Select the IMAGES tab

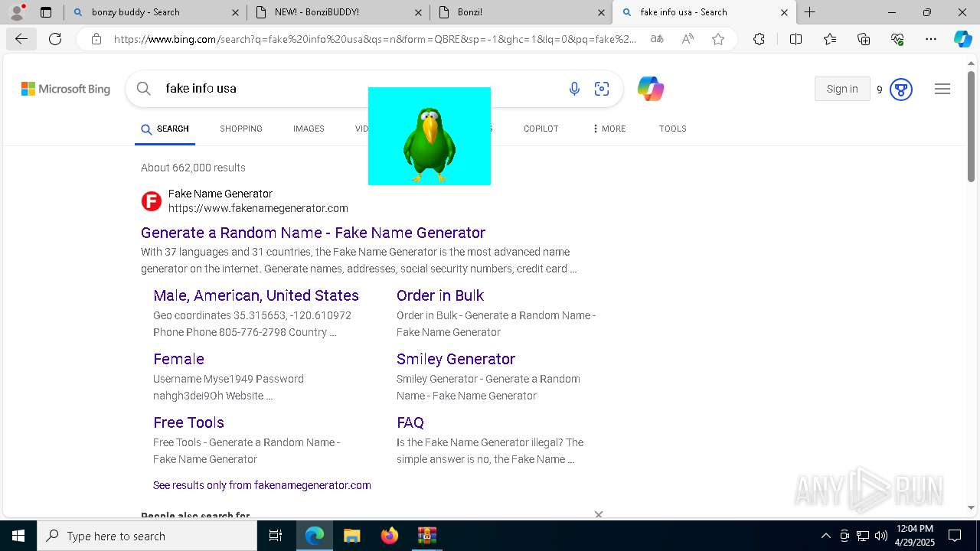point(309,129)
